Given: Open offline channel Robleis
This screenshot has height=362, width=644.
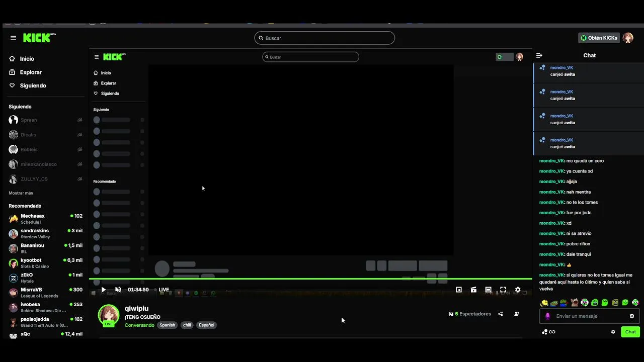Looking at the screenshot, I should tap(45, 149).
